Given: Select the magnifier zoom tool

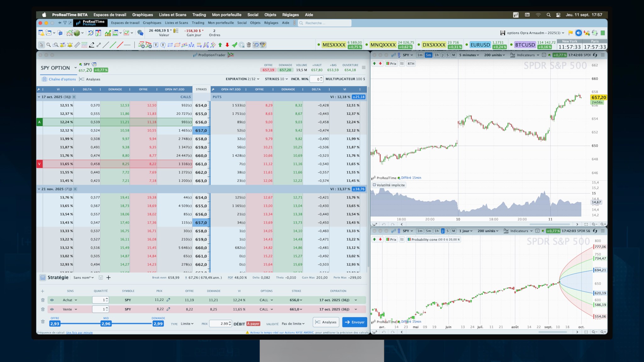Looking at the screenshot, I should click(x=48, y=45).
